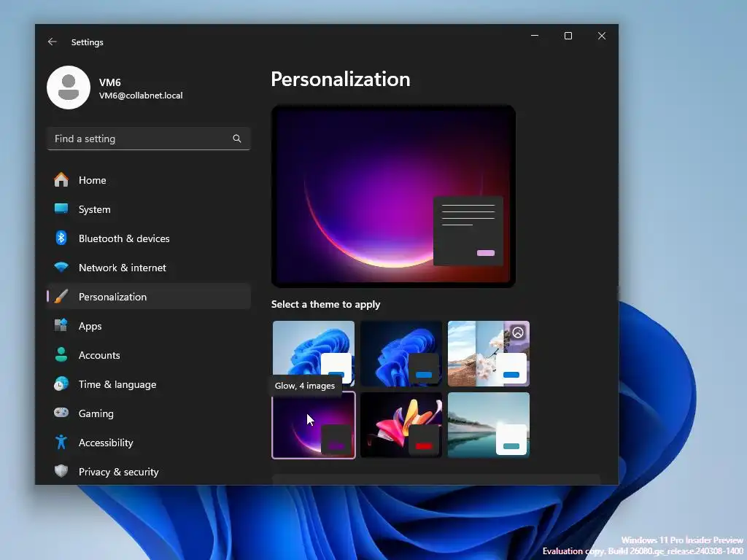The image size is (747, 560).
Task: Click the Network wifi icon
Action: pos(61,267)
